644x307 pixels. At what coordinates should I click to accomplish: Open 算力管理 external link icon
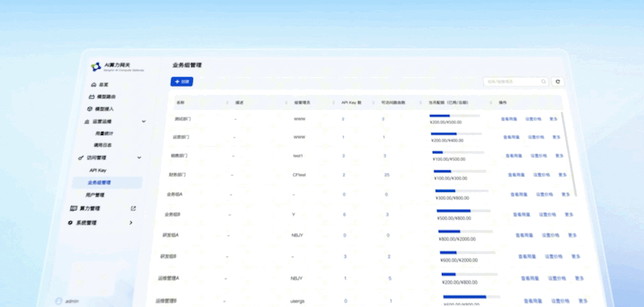coord(133,208)
